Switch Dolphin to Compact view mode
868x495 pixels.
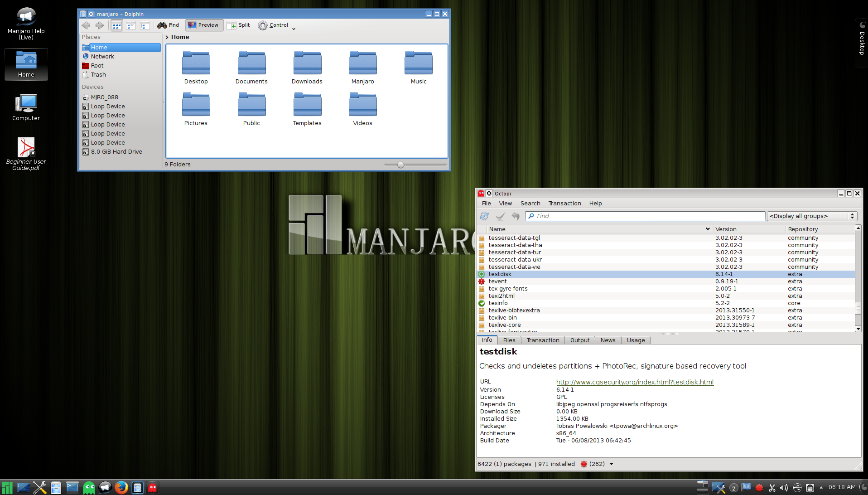point(131,25)
